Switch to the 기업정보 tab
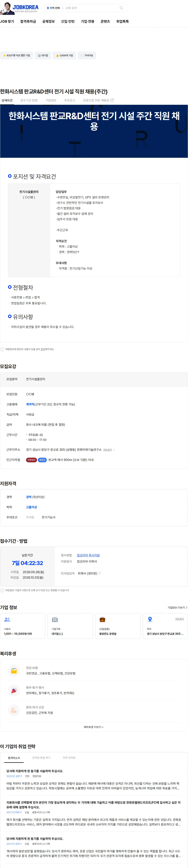The width and height of the screenshot is (188, 868). click(51, 100)
